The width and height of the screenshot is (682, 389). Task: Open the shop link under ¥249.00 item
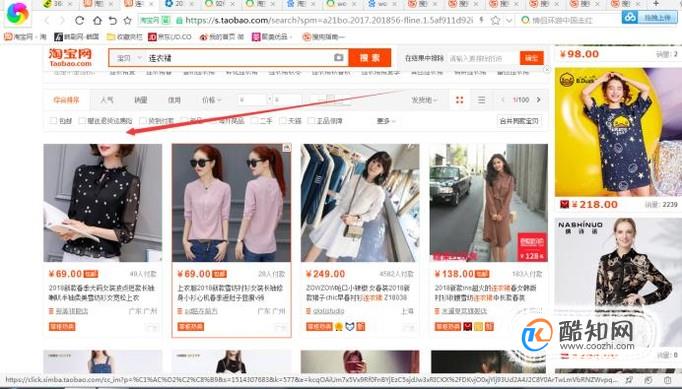(329, 311)
